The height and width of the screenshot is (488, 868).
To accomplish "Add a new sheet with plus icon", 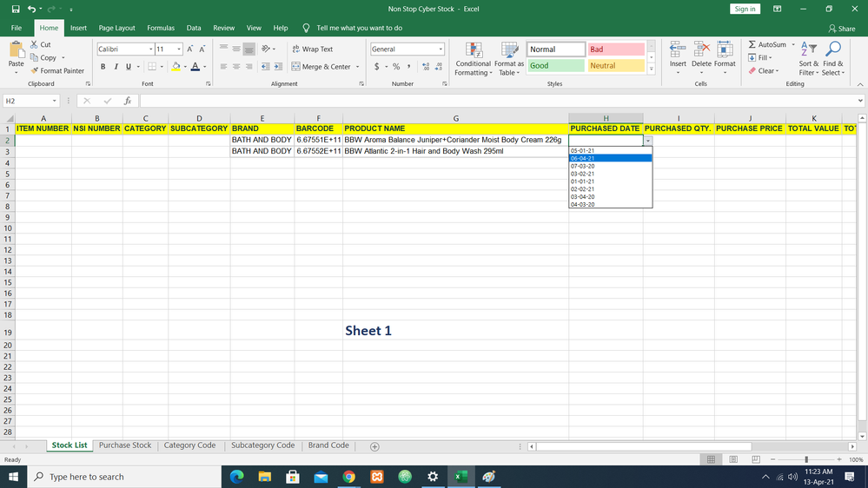I will coord(374,446).
